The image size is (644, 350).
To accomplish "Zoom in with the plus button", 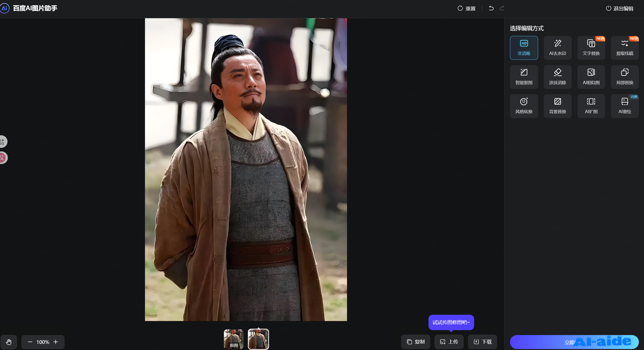I will click(56, 342).
